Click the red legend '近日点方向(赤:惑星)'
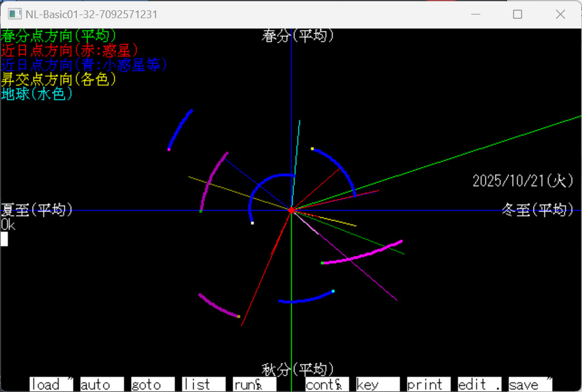 pos(70,50)
